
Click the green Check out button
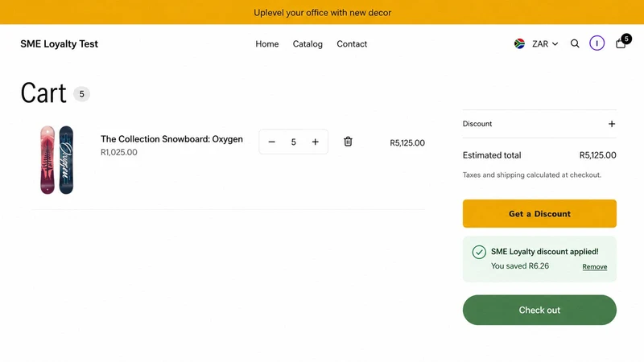[539, 310]
